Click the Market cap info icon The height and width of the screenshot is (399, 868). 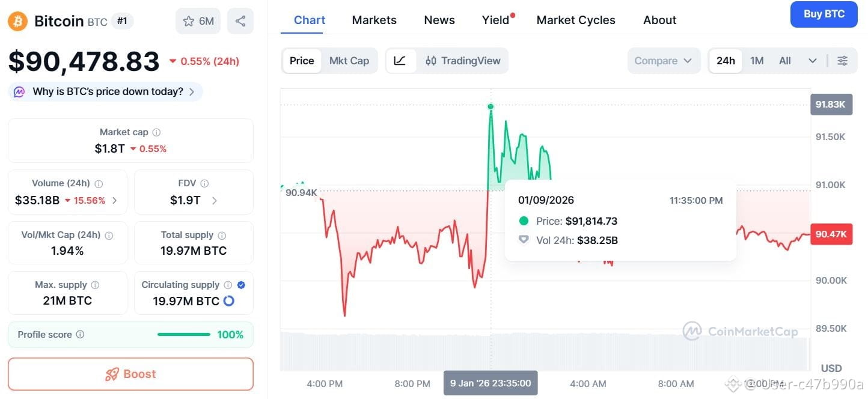click(x=156, y=132)
